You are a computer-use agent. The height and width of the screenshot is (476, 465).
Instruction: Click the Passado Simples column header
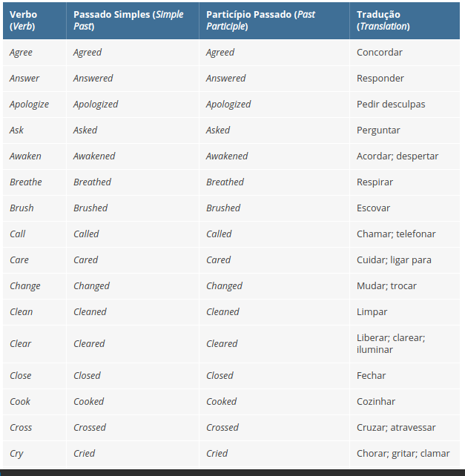point(128,20)
